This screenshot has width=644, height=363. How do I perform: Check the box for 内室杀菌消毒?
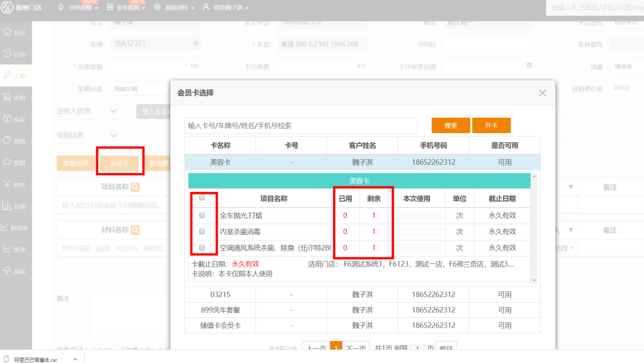202,231
